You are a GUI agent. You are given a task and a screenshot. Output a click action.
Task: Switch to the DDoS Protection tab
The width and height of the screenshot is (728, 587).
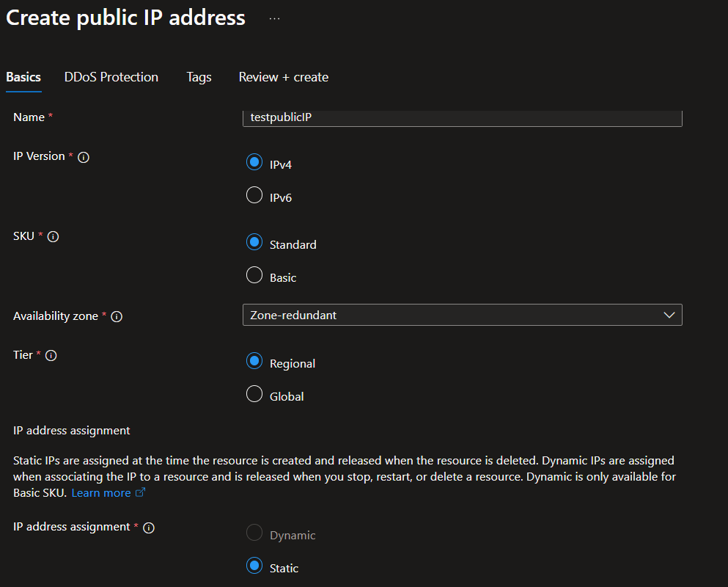pos(111,77)
